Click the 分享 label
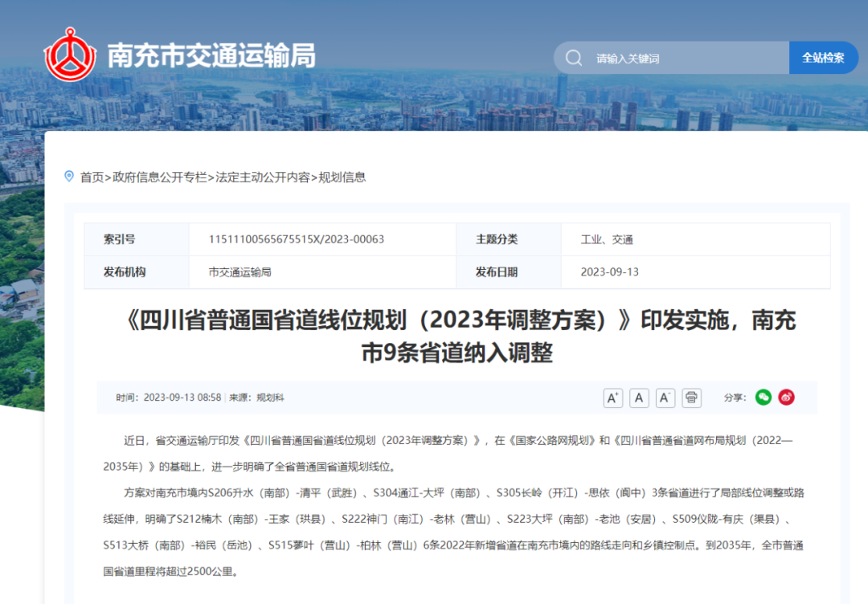Image resolution: width=868 pixels, height=604 pixels. point(735,398)
